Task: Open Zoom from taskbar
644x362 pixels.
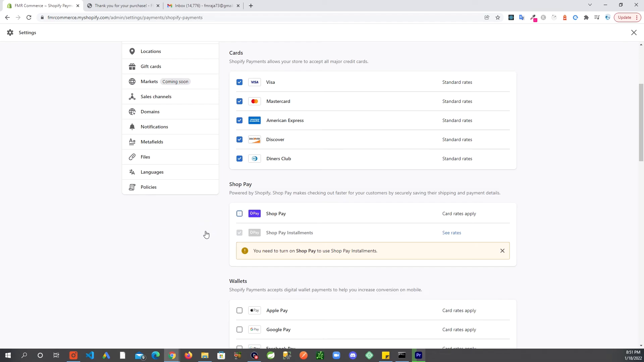Action: click(336, 355)
